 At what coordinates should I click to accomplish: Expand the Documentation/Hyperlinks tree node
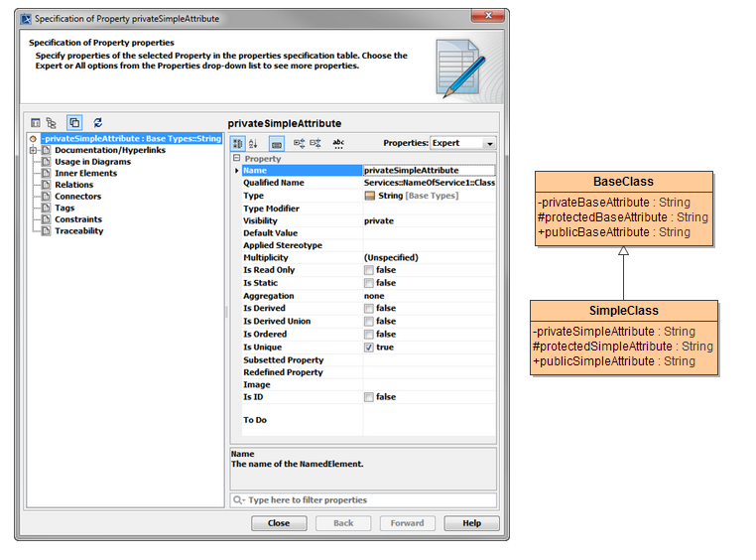point(33,150)
